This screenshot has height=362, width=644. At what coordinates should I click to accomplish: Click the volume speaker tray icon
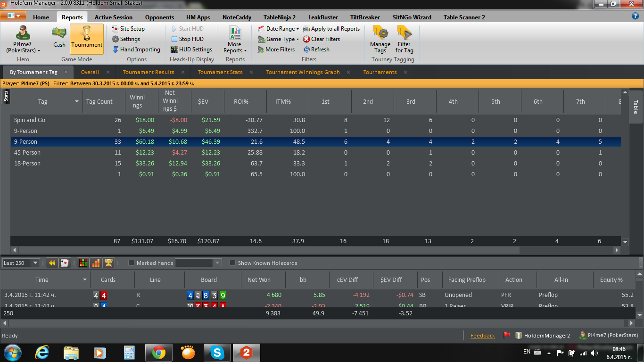[595, 352]
